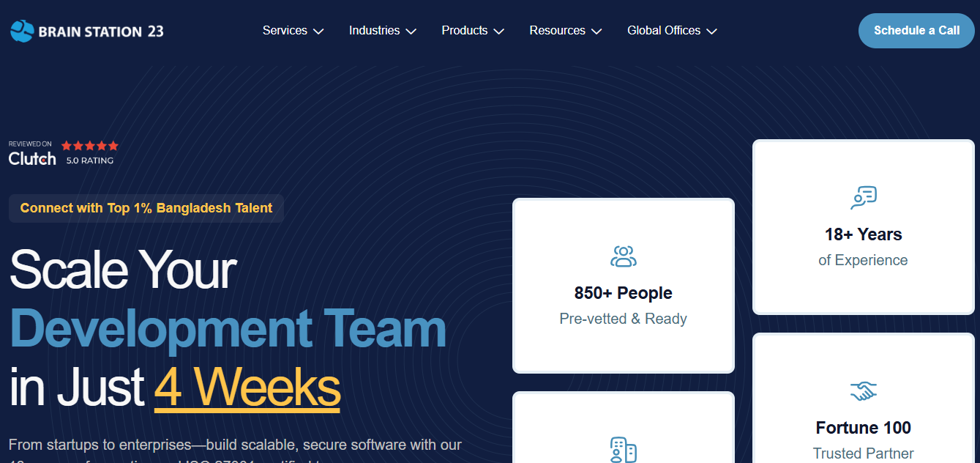980x463 pixels.
Task: Click the people icon above 850+ People
Action: pos(624,256)
